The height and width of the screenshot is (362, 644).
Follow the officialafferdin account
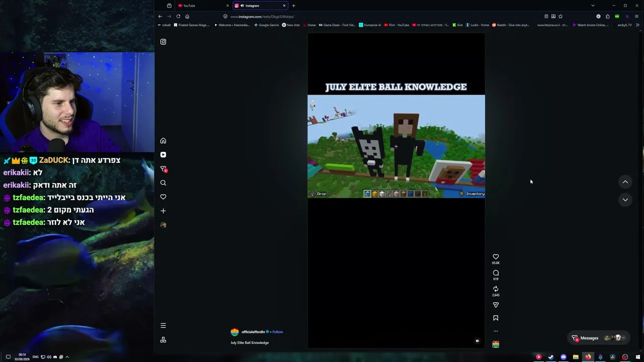pos(278,332)
